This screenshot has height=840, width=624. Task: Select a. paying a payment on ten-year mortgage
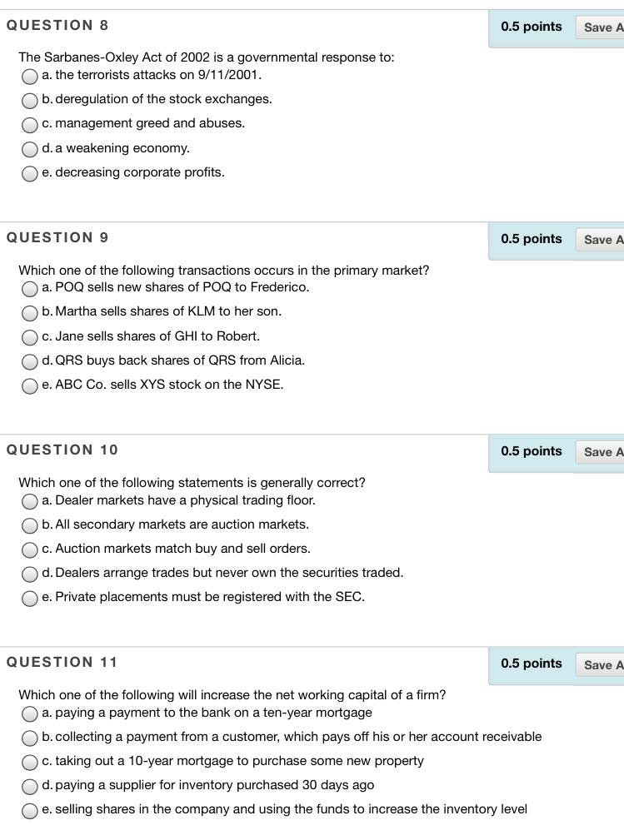point(29,713)
